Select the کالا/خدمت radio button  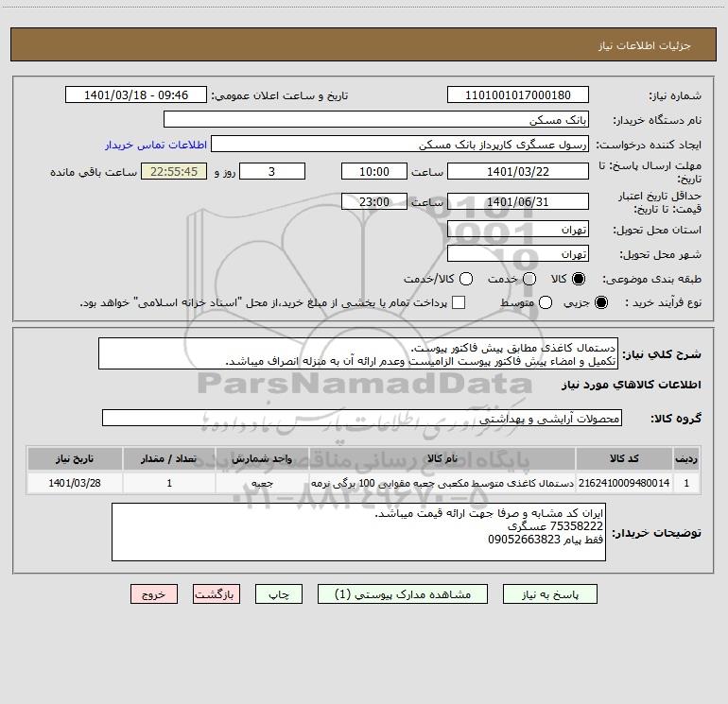tap(466, 279)
